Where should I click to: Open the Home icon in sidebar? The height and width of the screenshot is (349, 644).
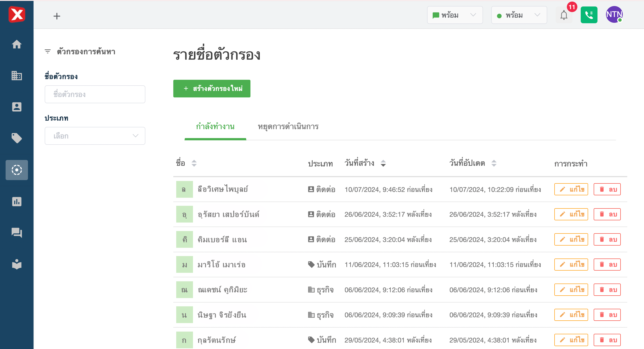pos(17,44)
